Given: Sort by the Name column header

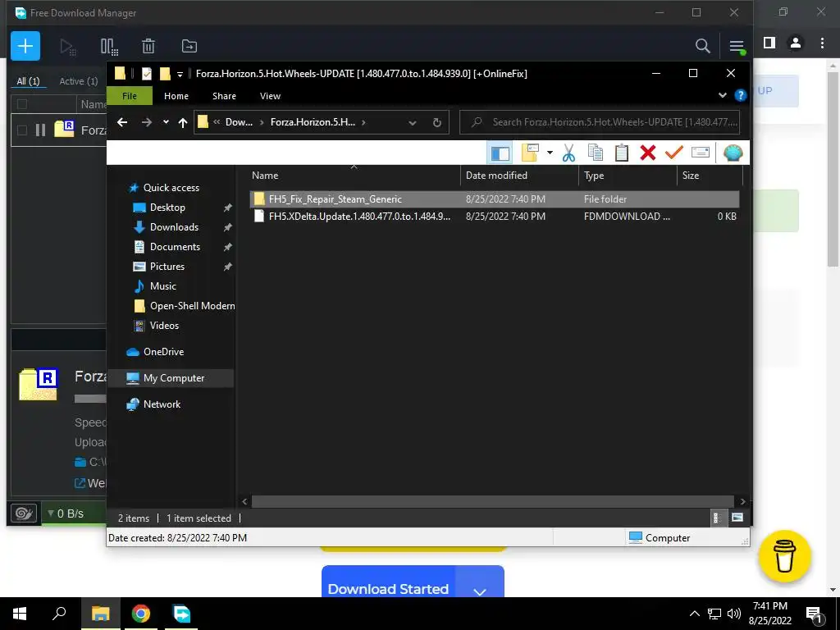Looking at the screenshot, I should pyautogui.click(x=354, y=176).
